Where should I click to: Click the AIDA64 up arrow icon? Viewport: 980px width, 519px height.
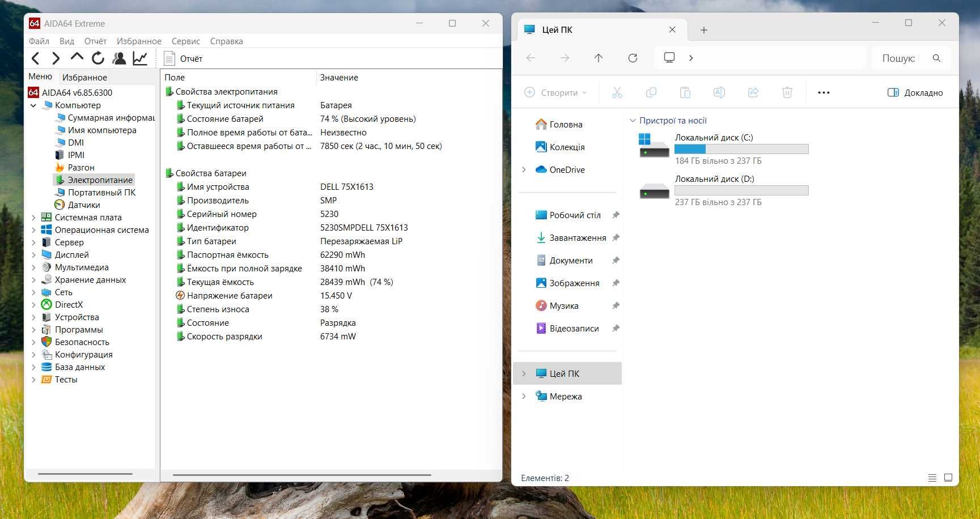(77, 57)
